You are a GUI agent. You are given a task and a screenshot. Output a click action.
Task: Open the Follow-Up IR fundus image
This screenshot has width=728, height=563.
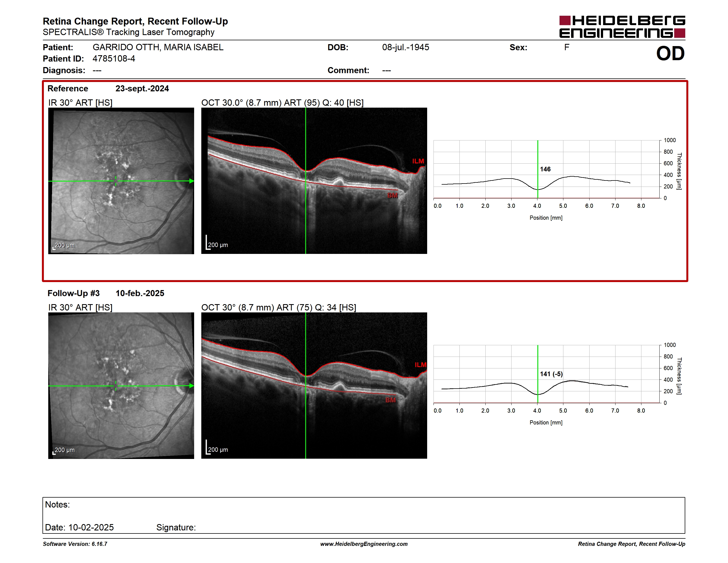click(121, 386)
